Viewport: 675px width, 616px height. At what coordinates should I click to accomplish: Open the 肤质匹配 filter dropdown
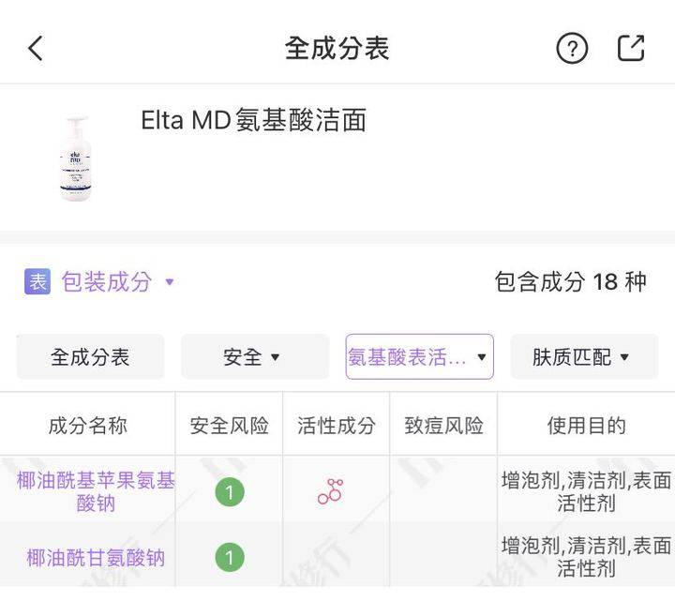(583, 357)
